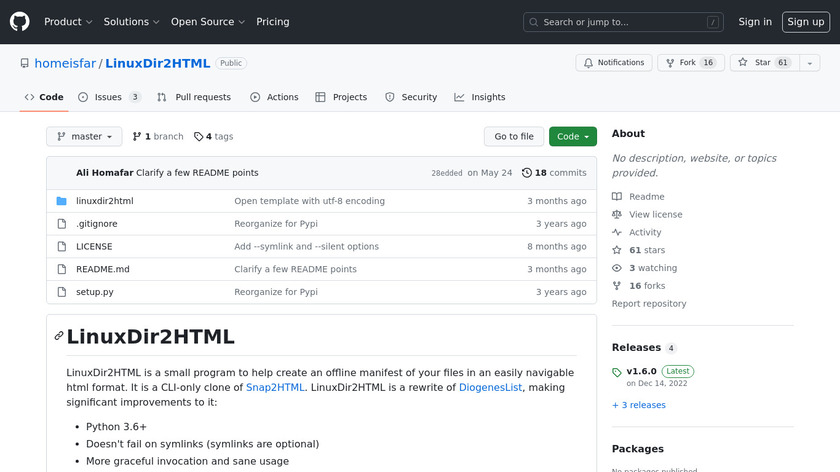Expand the green Code dropdown
This screenshot has width=840, height=472.
click(x=572, y=137)
